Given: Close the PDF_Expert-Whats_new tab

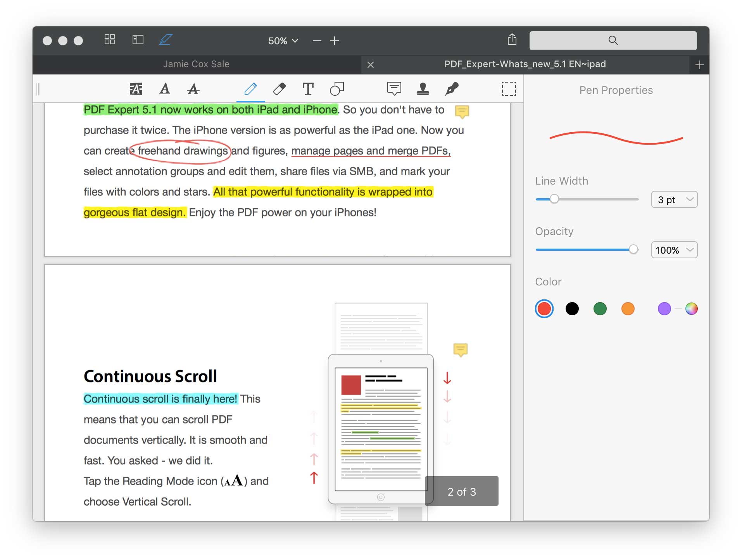Looking at the screenshot, I should 371,65.
